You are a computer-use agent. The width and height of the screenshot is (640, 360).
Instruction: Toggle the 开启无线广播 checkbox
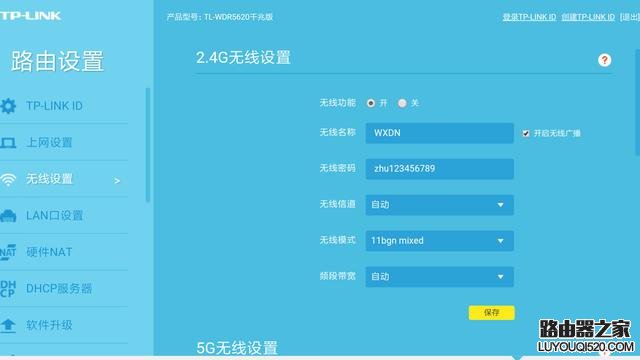click(x=526, y=133)
